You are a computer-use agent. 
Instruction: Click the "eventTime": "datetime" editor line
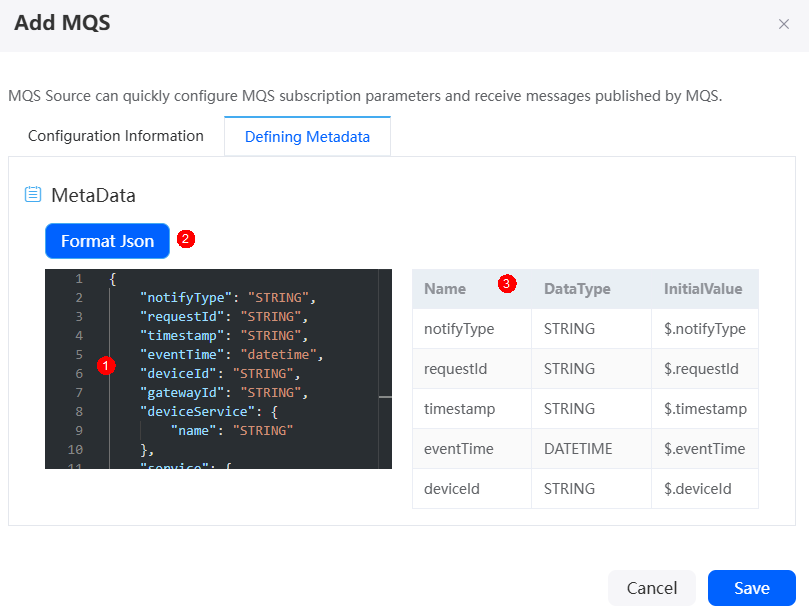[231, 355]
